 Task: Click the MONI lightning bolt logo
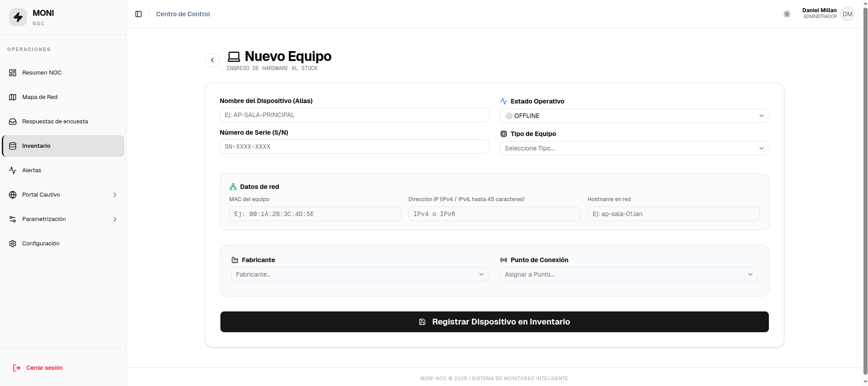[18, 17]
